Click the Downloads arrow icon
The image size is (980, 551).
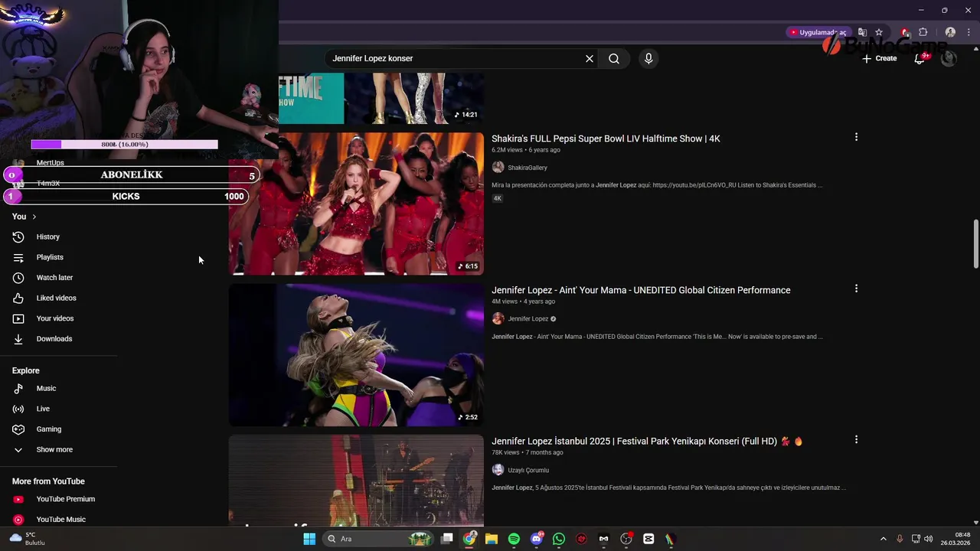point(18,339)
